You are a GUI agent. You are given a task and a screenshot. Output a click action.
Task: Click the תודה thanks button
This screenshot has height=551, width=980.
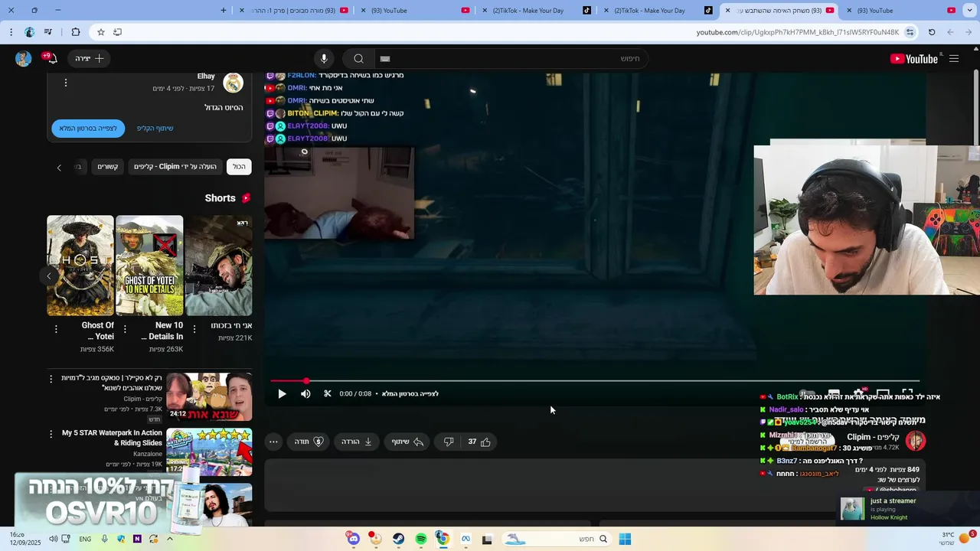pyautogui.click(x=309, y=442)
